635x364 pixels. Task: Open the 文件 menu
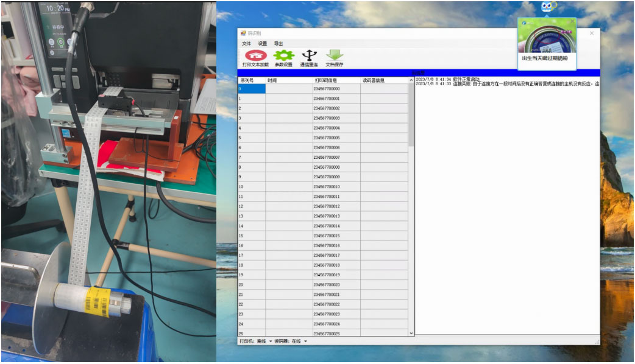pos(246,44)
